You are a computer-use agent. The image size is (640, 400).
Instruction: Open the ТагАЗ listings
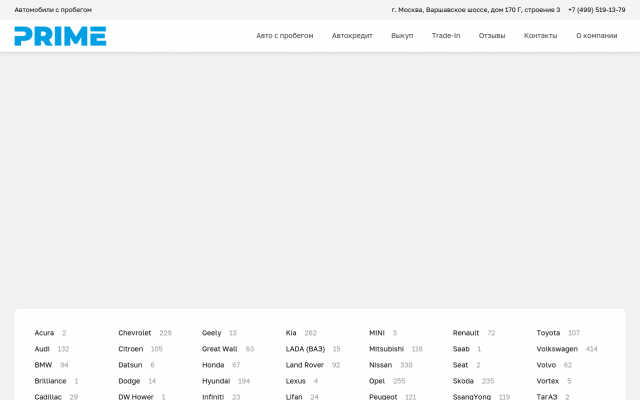[547, 396]
